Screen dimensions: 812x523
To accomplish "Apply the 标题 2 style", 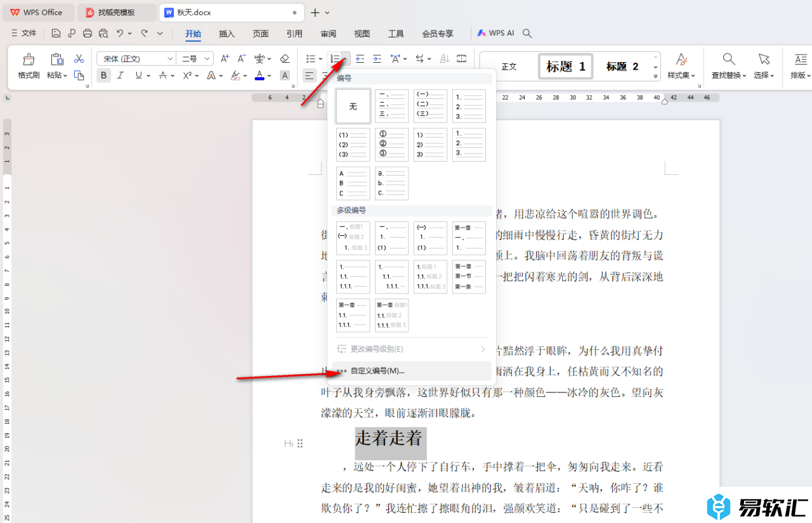I will (x=622, y=67).
